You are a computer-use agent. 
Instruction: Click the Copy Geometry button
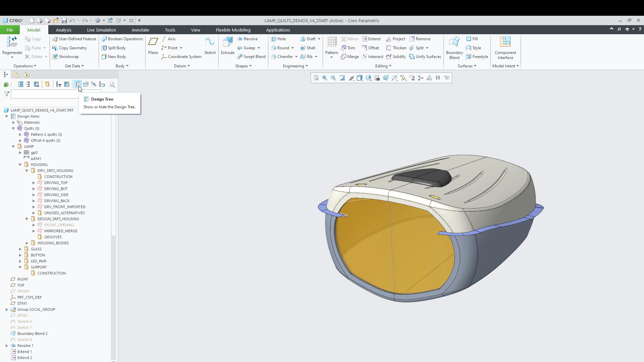tap(69, 48)
